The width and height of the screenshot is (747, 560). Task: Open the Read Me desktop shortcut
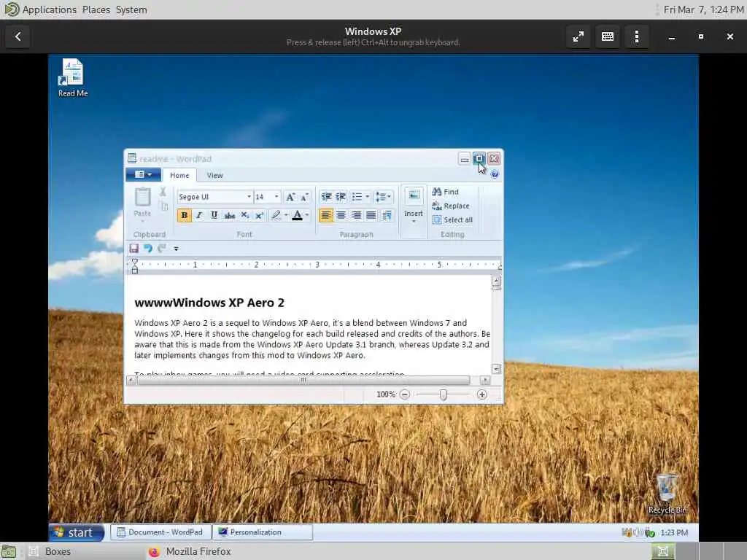point(72,78)
